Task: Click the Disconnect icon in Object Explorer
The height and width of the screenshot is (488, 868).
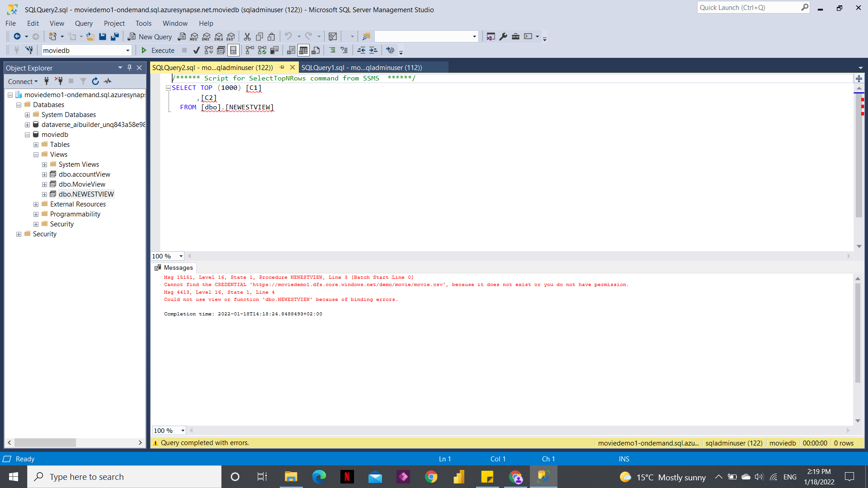Action: coord(59,81)
